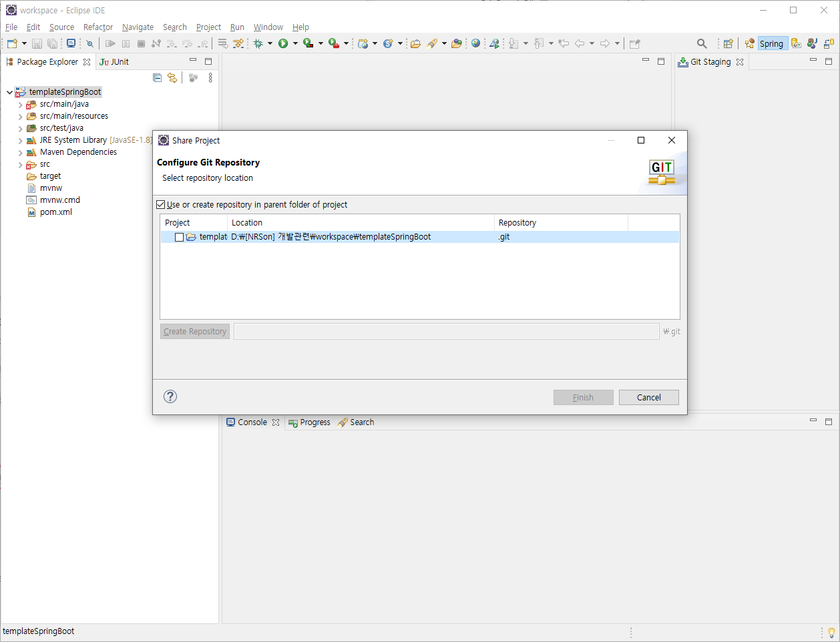
Task: Uncheck 'Use or create repository in parent folder'
Action: coord(161,204)
